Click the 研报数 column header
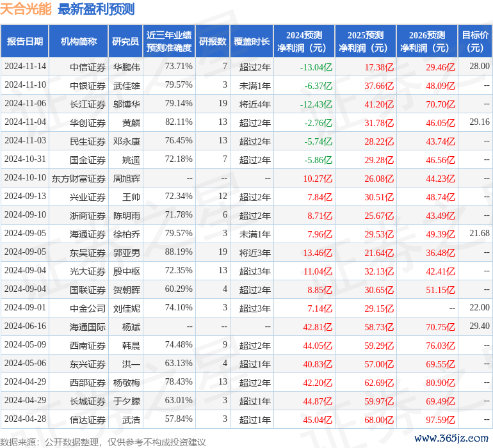 click(213, 41)
